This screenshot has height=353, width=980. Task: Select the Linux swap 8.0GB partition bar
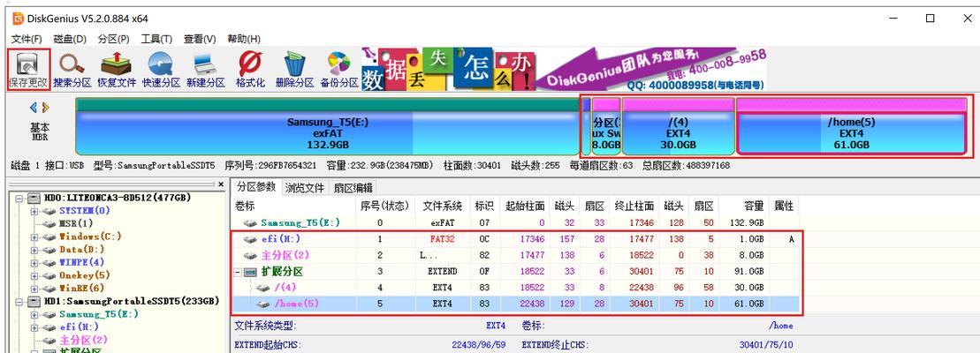pos(606,126)
